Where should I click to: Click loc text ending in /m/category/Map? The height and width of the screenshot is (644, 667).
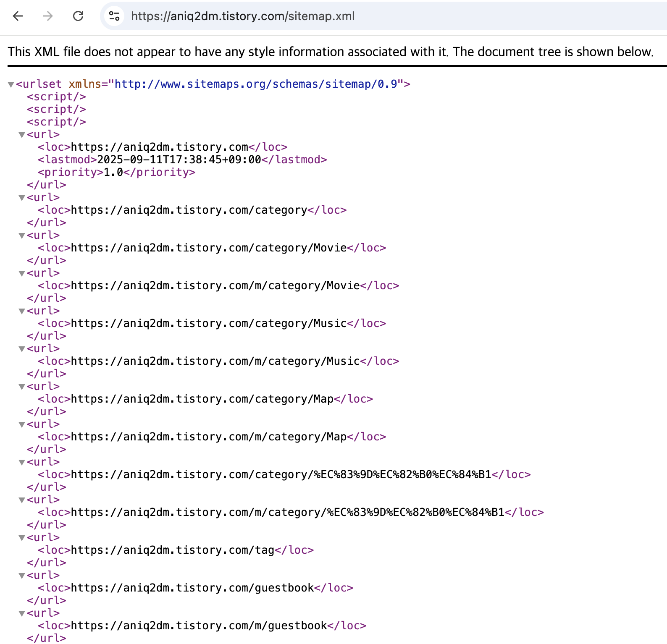point(209,437)
